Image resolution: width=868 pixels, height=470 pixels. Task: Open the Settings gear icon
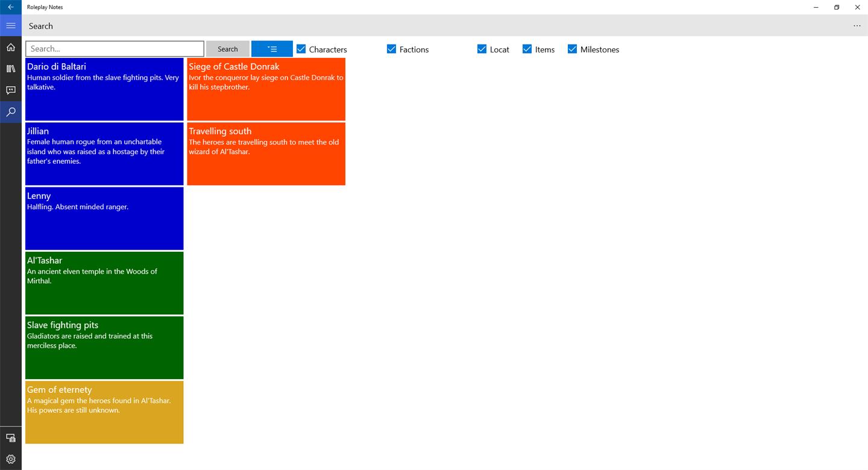pyautogui.click(x=11, y=459)
